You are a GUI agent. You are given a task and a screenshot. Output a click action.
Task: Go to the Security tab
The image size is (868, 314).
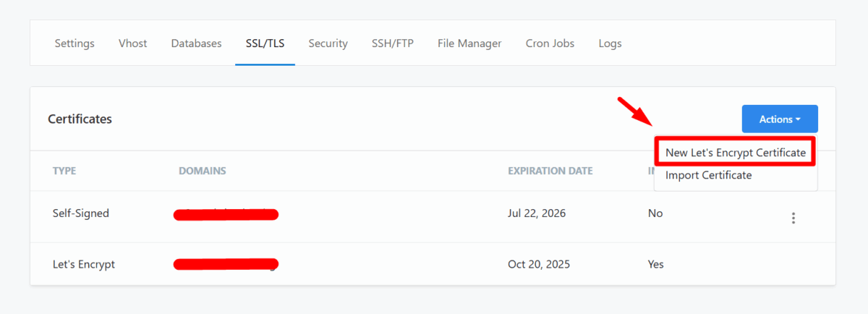point(328,43)
